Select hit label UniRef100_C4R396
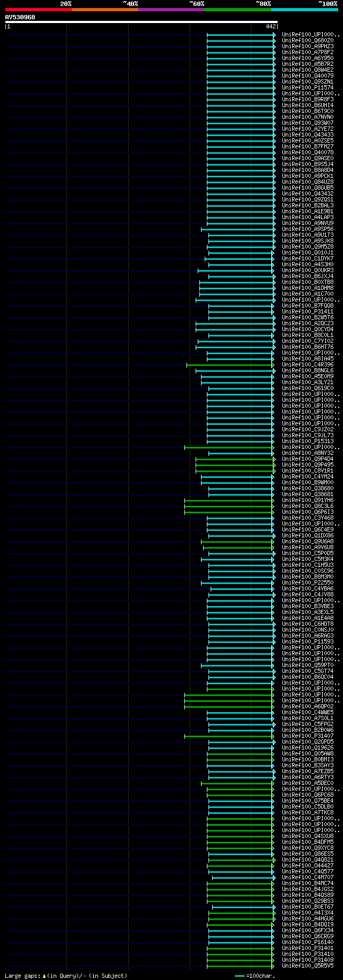This screenshot has width=343, height=980. tap(308, 365)
